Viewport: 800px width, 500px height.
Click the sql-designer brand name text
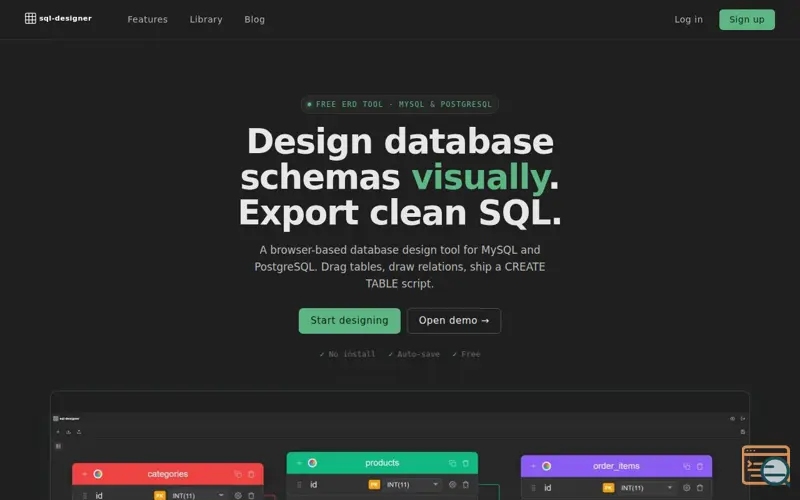65,18
